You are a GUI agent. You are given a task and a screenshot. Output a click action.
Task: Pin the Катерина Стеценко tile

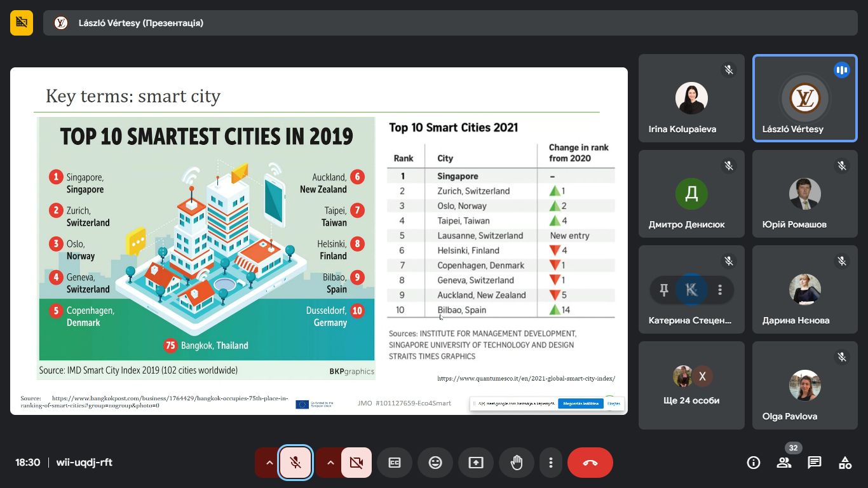(x=664, y=290)
